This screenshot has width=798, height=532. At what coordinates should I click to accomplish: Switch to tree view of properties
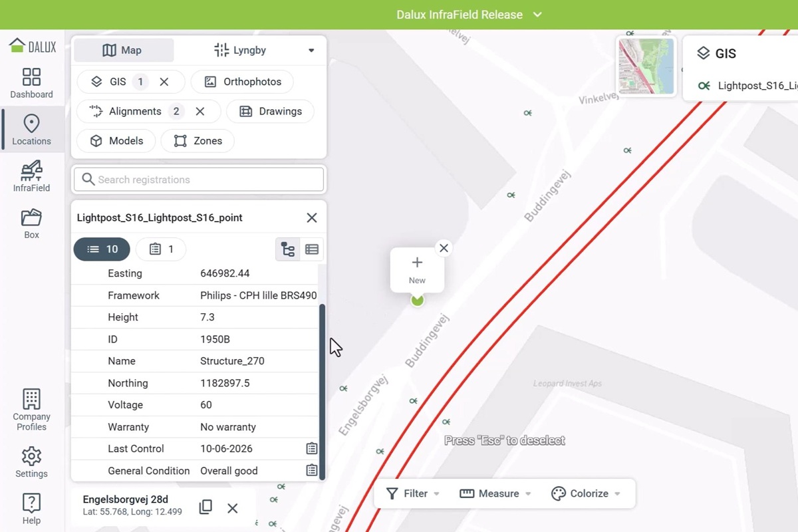pos(288,249)
